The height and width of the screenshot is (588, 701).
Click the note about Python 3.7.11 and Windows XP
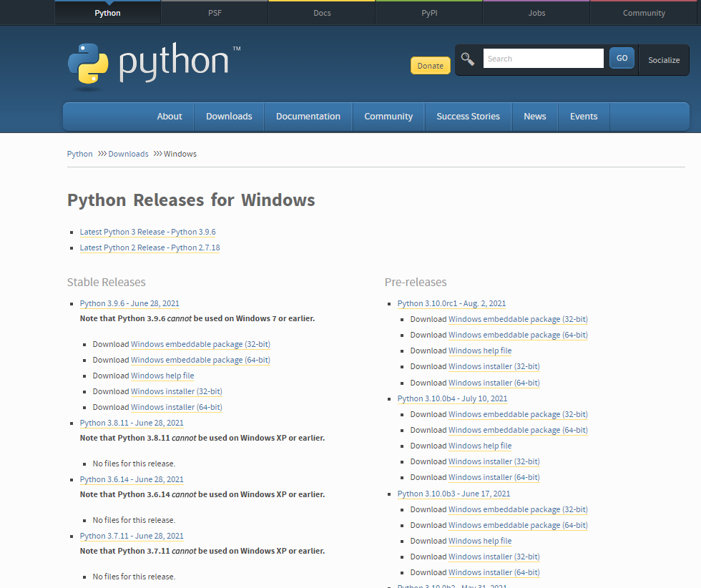point(202,551)
